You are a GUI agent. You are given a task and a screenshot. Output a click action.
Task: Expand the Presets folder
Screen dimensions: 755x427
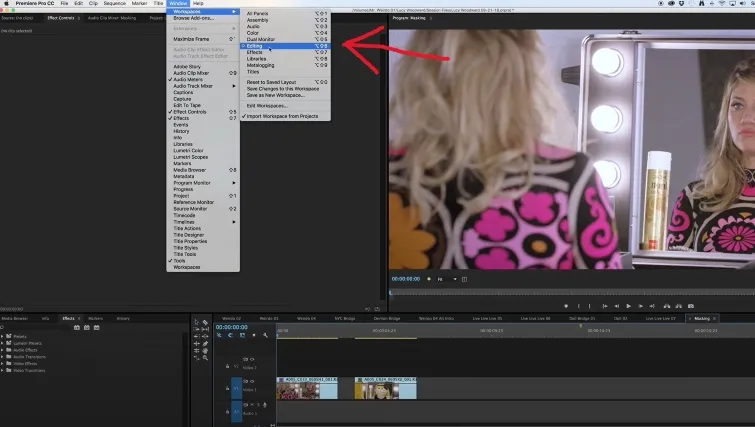(x=2, y=336)
